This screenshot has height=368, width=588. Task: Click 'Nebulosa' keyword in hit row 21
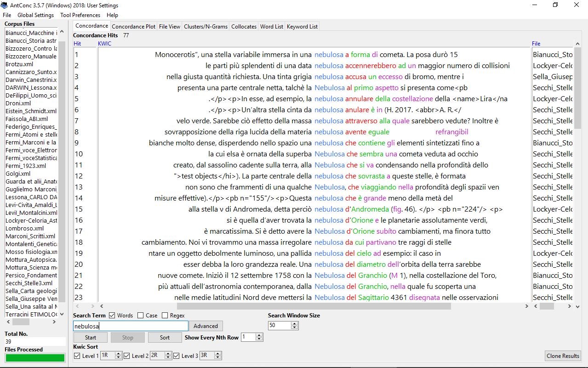330,276
